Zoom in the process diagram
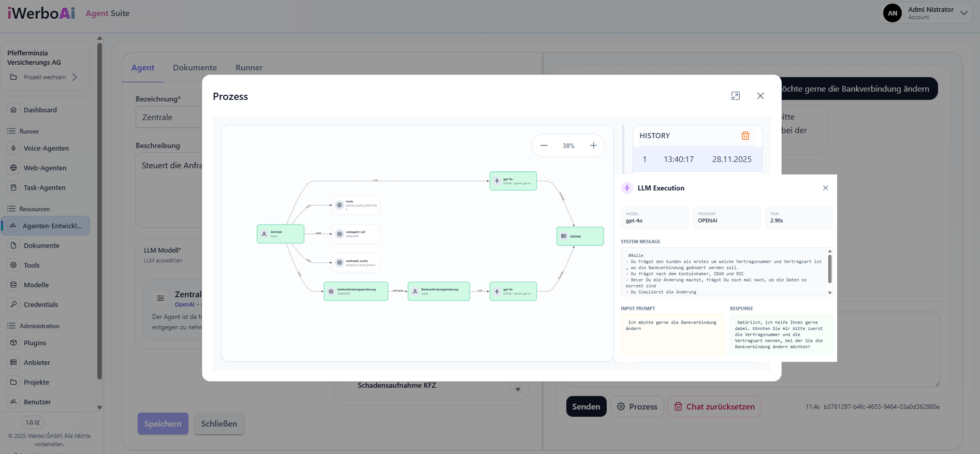Image resolution: width=980 pixels, height=454 pixels. tap(593, 146)
